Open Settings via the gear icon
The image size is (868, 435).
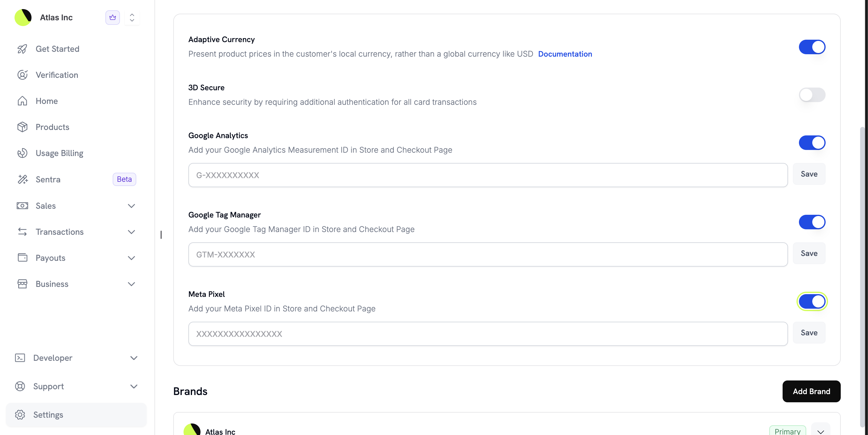[x=20, y=415]
